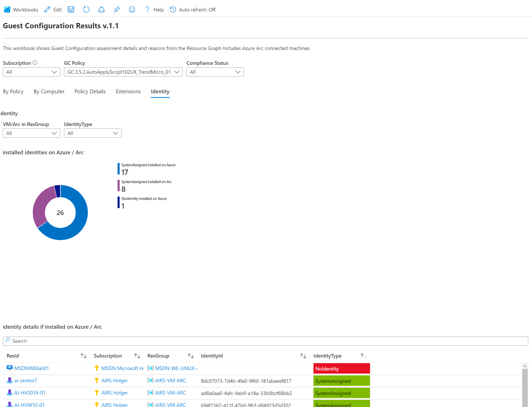
Task: Click the share/notification icon in toolbar
Action: coord(102,10)
